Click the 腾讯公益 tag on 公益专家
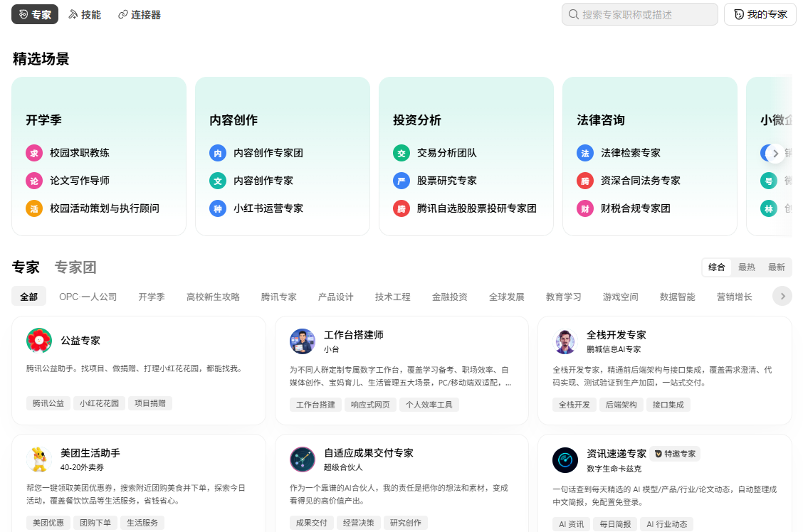The height and width of the screenshot is (532, 803). coord(48,403)
